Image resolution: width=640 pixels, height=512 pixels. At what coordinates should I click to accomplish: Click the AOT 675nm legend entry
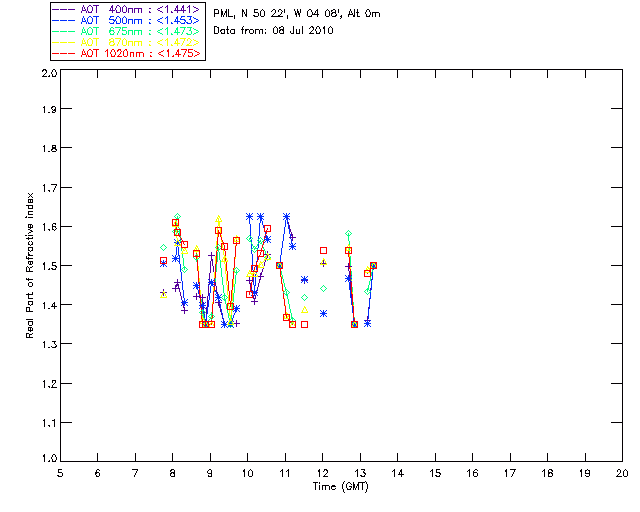point(126,31)
